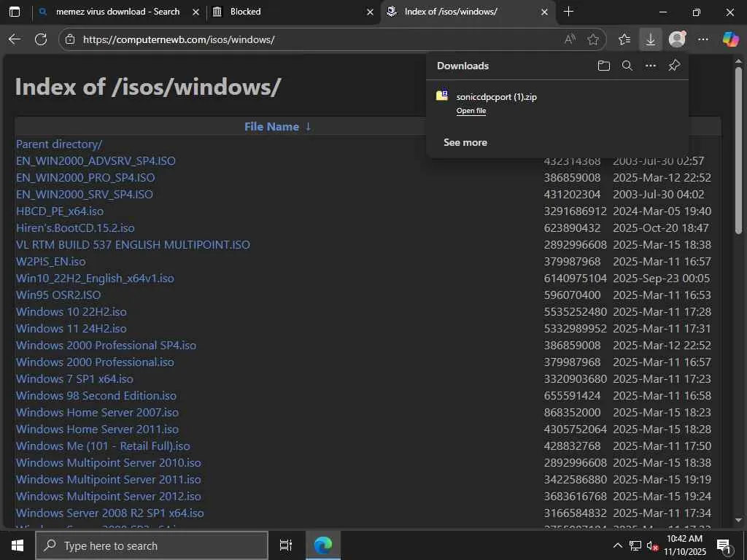
Task: Open the network status tray icon
Action: point(635,545)
